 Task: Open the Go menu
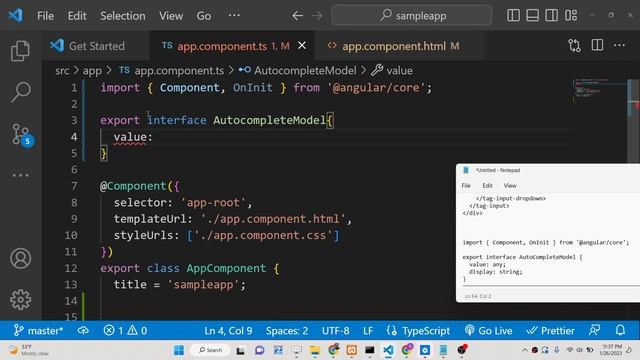tap(204, 16)
